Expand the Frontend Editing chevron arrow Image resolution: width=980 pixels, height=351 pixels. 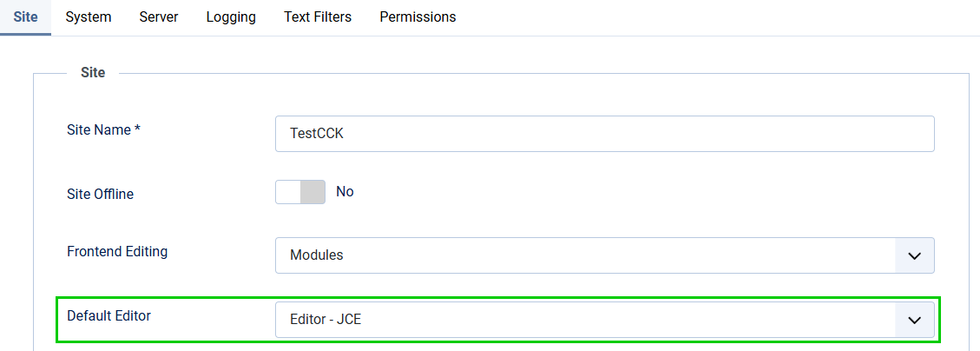click(914, 255)
